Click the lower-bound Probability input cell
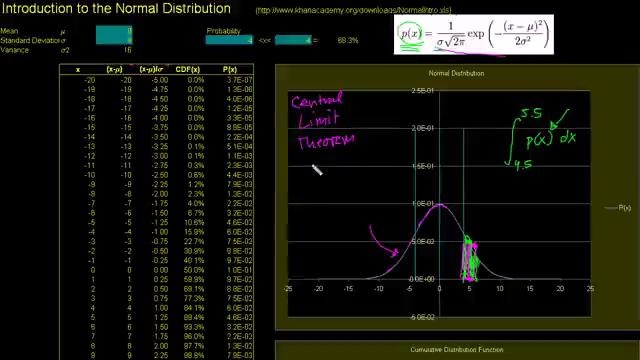Screen dimensions: 640x360 pyautogui.click(x=229, y=40)
